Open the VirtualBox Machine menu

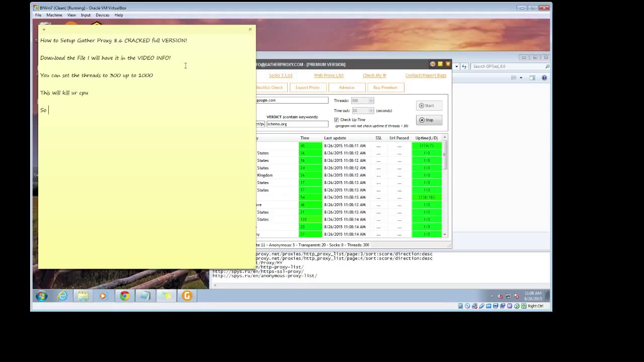(x=54, y=15)
